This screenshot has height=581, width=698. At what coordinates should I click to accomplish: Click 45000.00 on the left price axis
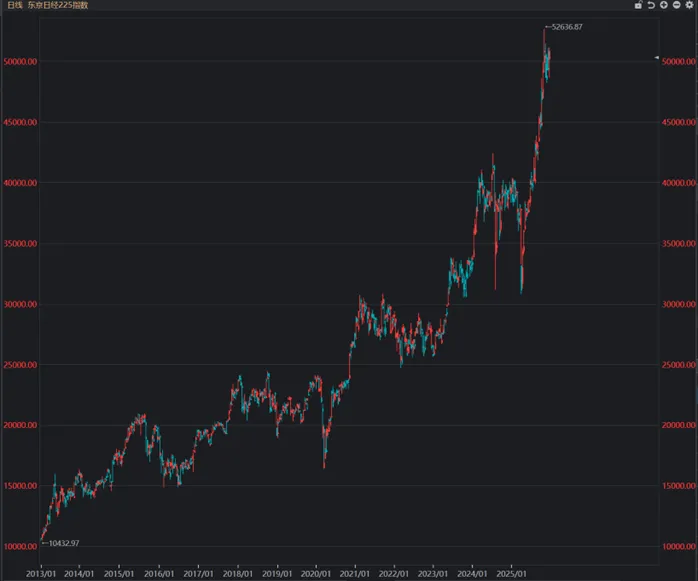coord(20,122)
